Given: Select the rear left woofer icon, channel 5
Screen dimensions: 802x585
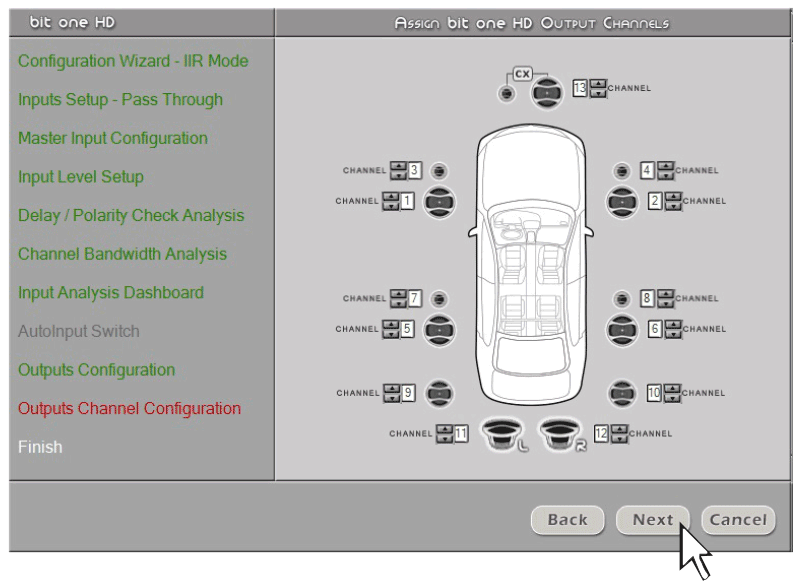Looking at the screenshot, I should pyautogui.click(x=439, y=330).
